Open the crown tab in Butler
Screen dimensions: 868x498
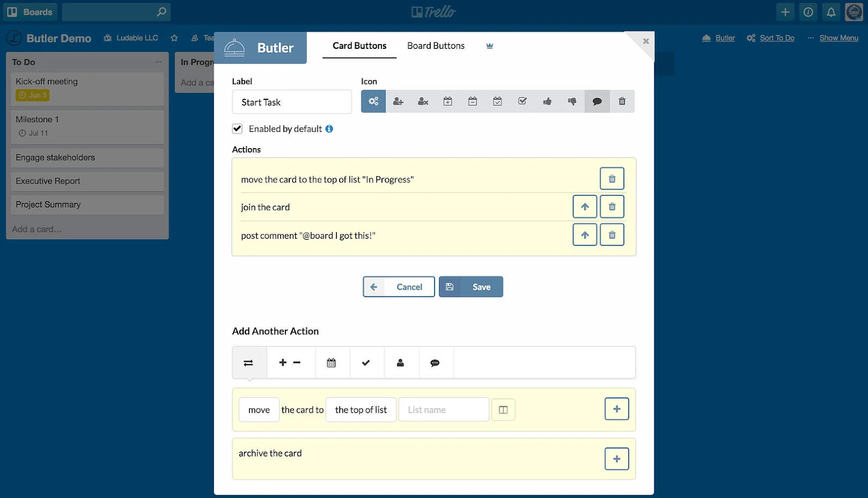(x=490, y=46)
